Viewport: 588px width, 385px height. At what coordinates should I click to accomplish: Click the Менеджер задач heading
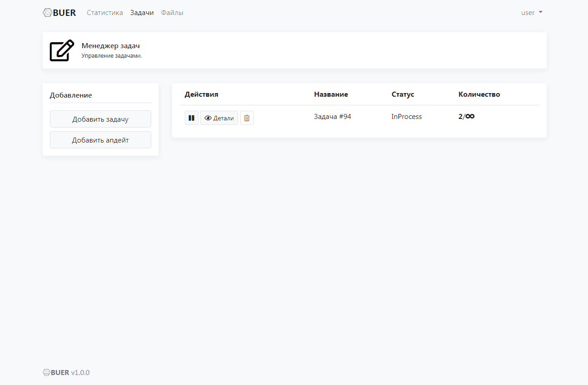pyautogui.click(x=111, y=46)
